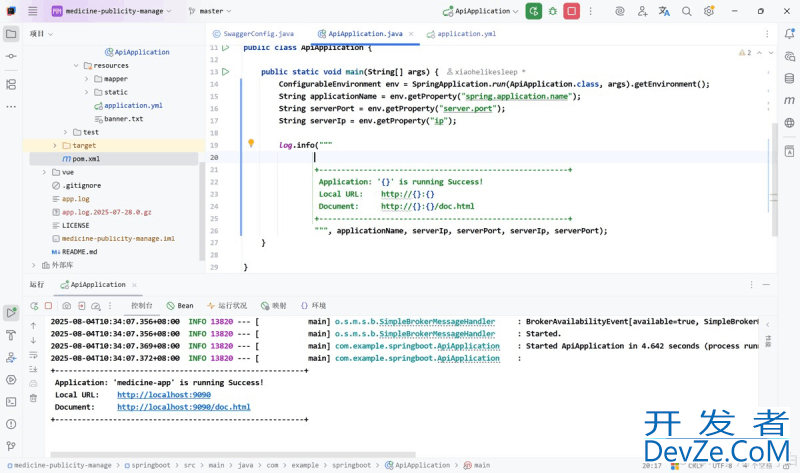Click the lightbulb intention icon on line 19

[251, 143]
